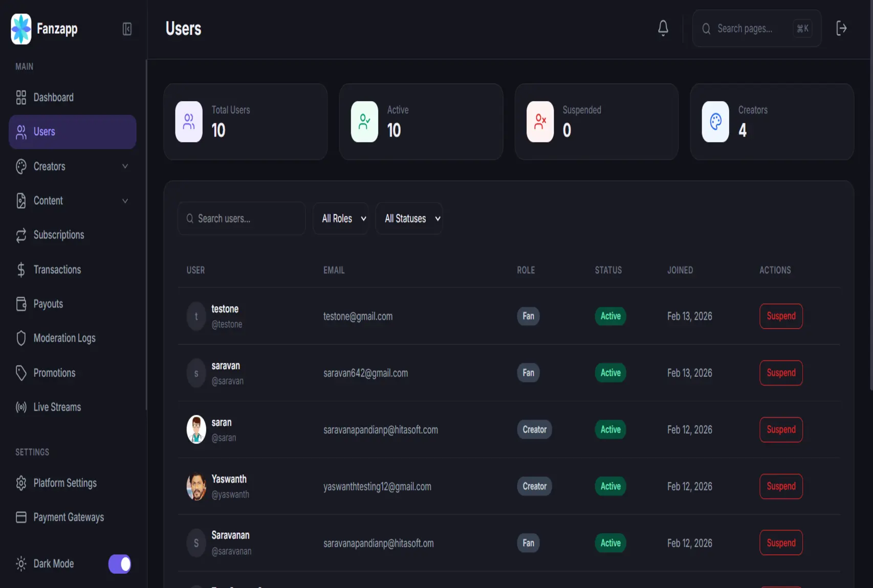The image size is (873, 588).
Task: Suspend user saravan642@gmail.com
Action: tap(781, 373)
